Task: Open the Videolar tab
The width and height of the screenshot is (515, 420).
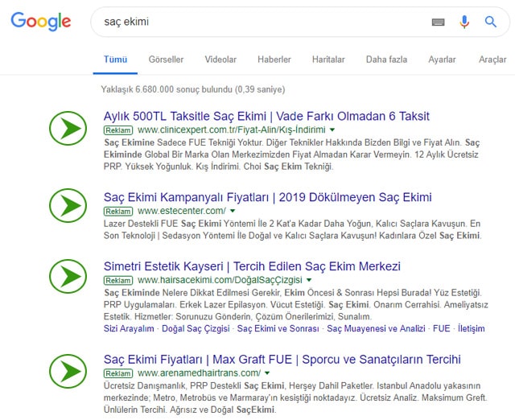Action: (220, 60)
